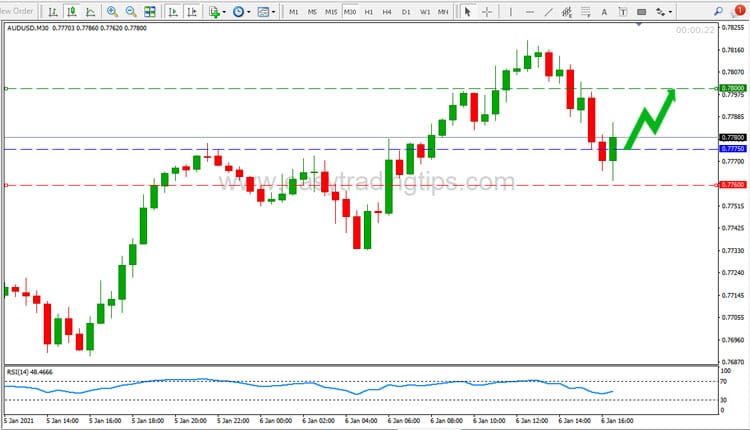The width and height of the screenshot is (750, 430).
Task: Pick the Trendline drawing tool
Action: click(x=549, y=12)
